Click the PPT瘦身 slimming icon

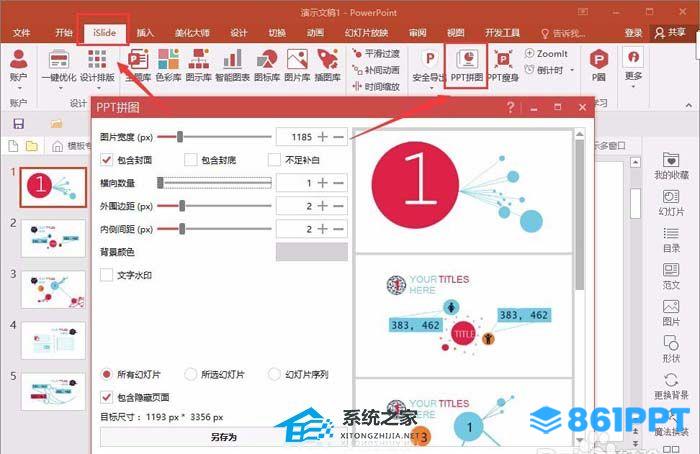(x=503, y=59)
